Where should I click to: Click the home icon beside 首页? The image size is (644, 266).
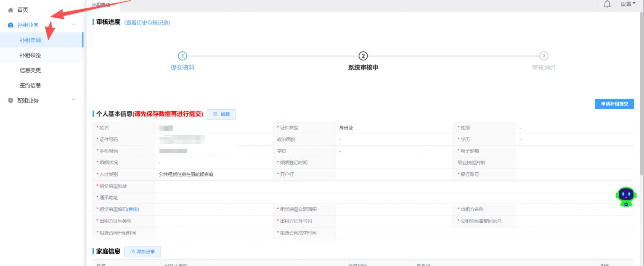[x=11, y=10]
